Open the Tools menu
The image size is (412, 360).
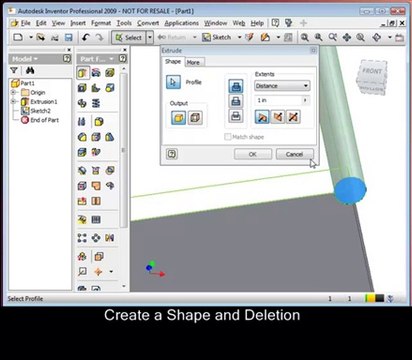coord(124,23)
